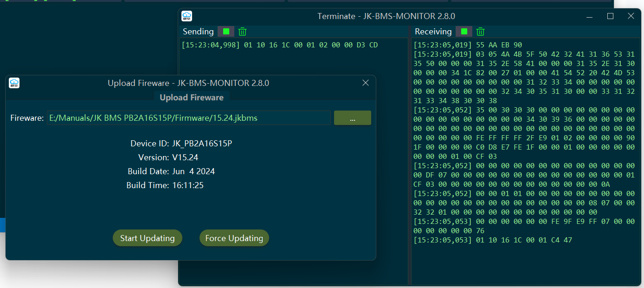This screenshot has width=644, height=288.
Task: Focus the Fireware file path field
Action: (x=189, y=118)
